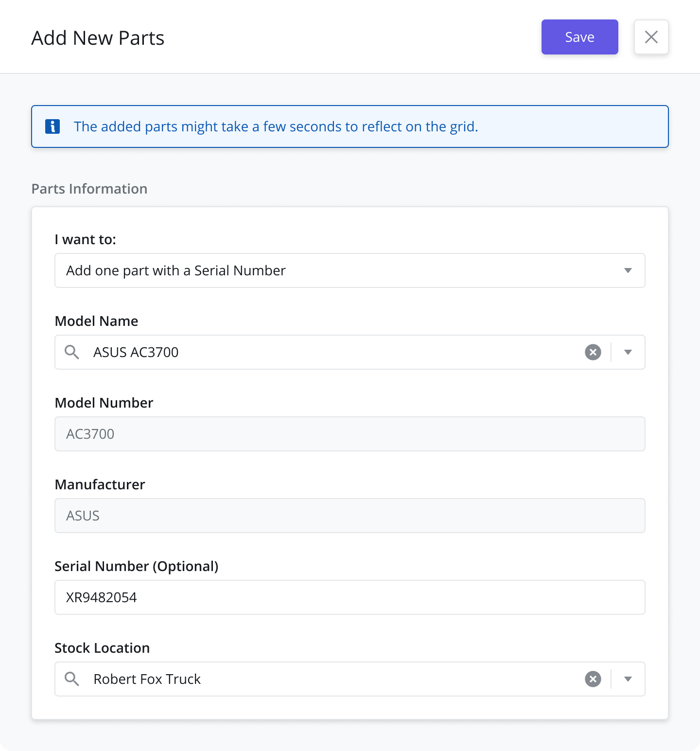The height and width of the screenshot is (751, 700).
Task: Clear the ASUS AC3700 model selection
Action: (x=593, y=352)
